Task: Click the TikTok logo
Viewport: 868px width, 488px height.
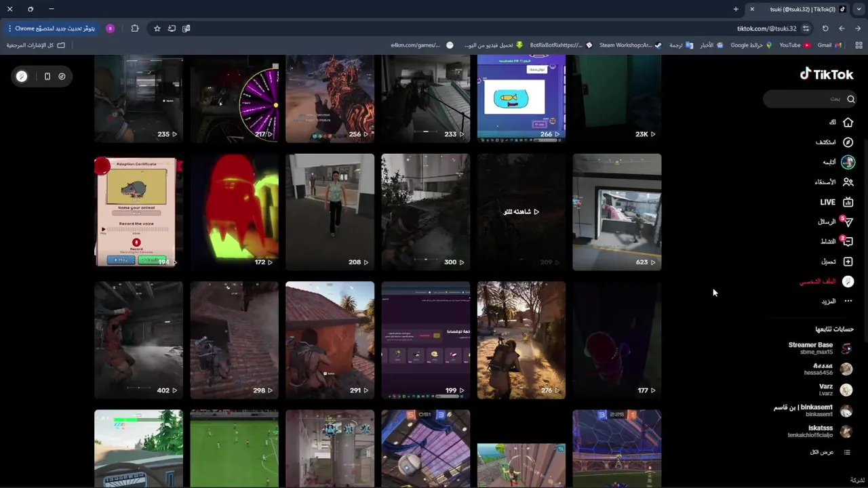Action: coord(827,75)
